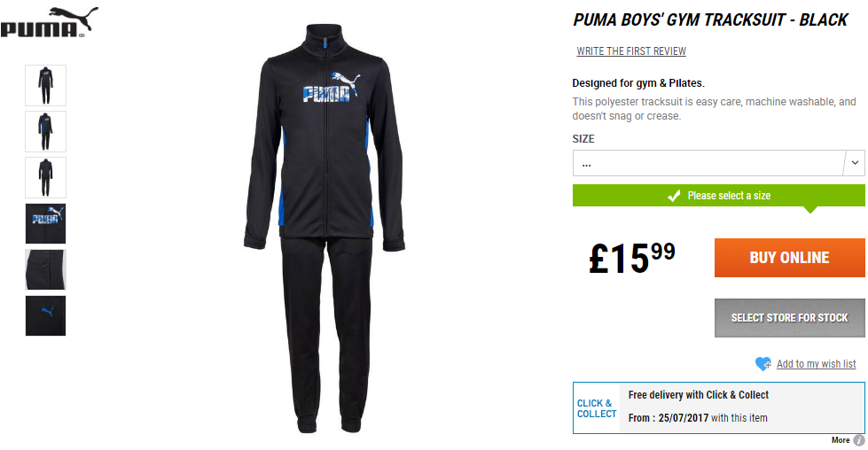The width and height of the screenshot is (868, 450).
Task: Open the size selection field
Action: (718, 163)
